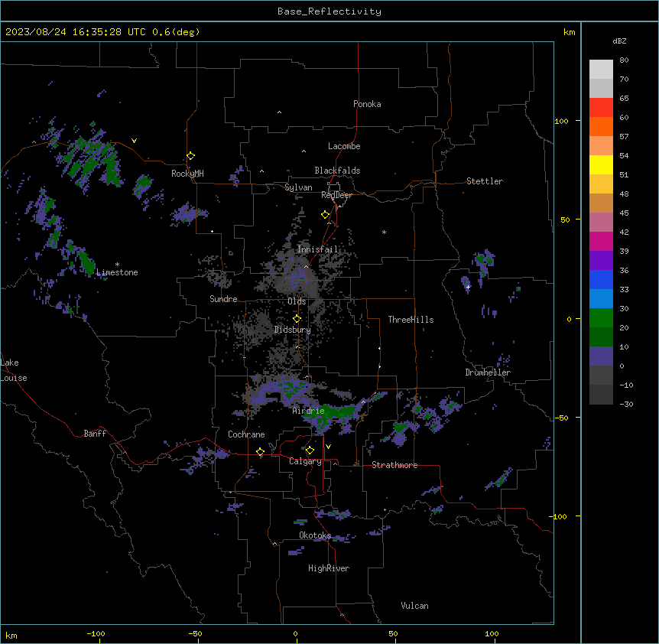Click the dBZ legend label

[x=619, y=41]
